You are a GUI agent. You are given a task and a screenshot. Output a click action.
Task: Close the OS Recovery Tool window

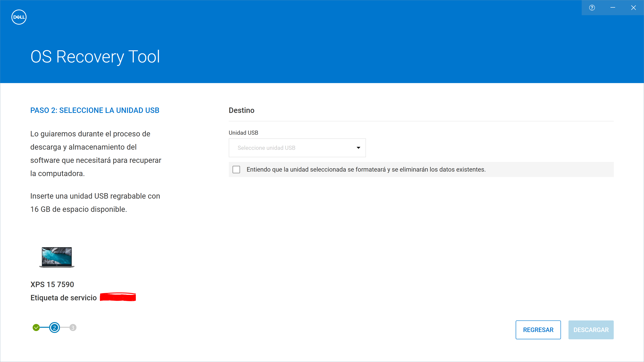pos(633,7)
